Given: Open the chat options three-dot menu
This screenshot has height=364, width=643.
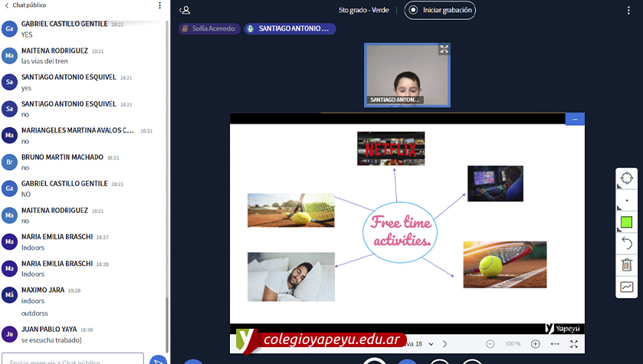Looking at the screenshot, I should coord(159,5).
